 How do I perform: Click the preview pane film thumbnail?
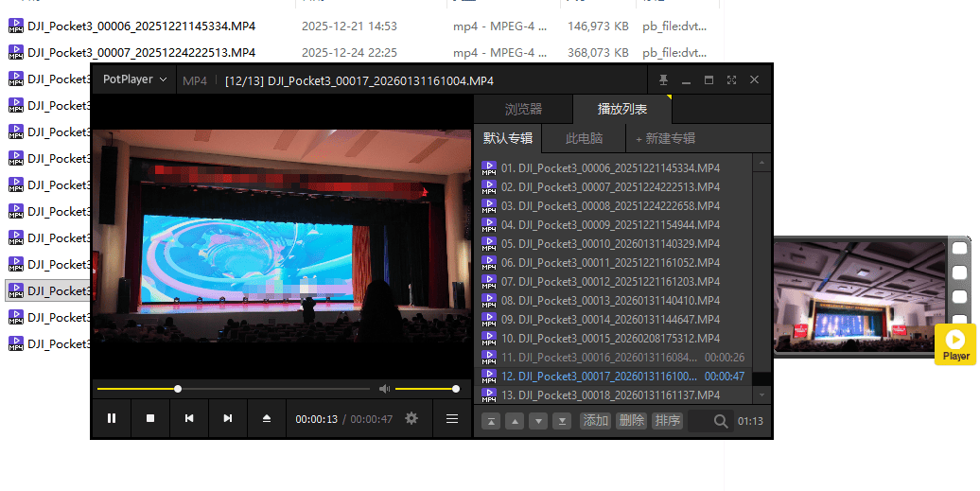[859, 297]
